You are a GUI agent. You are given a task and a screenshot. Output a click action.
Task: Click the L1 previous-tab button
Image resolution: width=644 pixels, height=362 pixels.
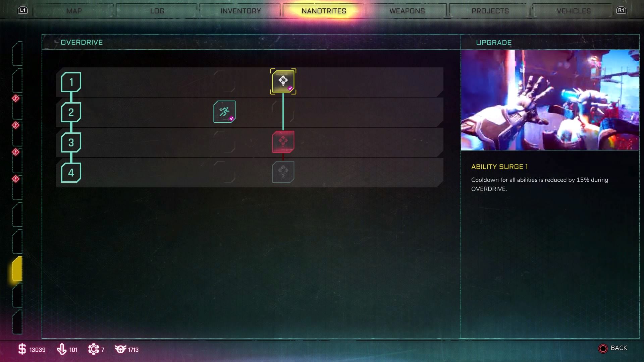pyautogui.click(x=22, y=10)
